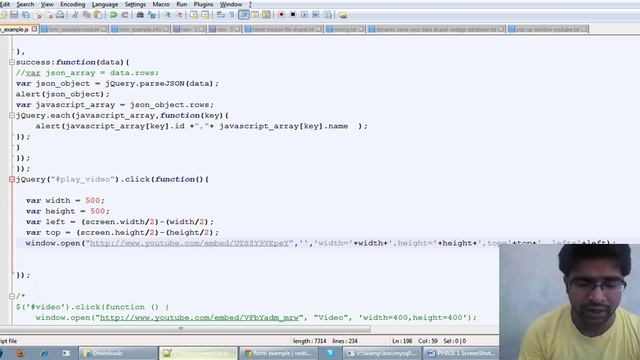This screenshot has width=640, height=360.
Task: Open the Window menu
Action: click(x=231, y=4)
